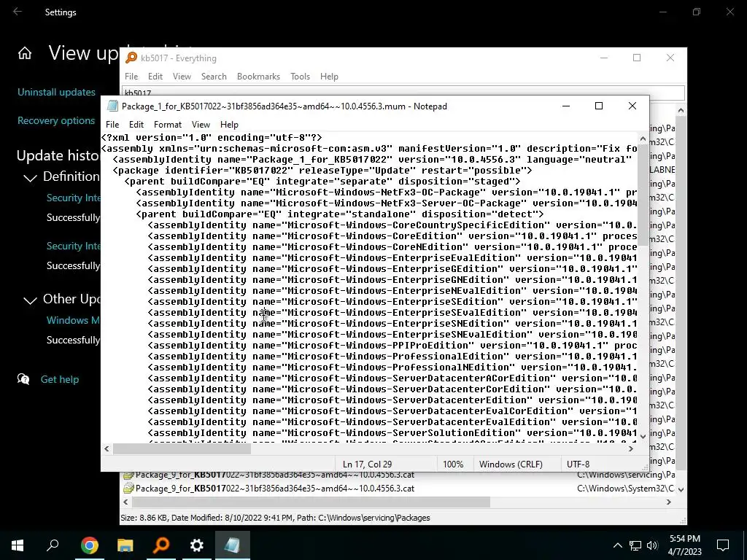Open Notepad Help menu

(x=229, y=124)
